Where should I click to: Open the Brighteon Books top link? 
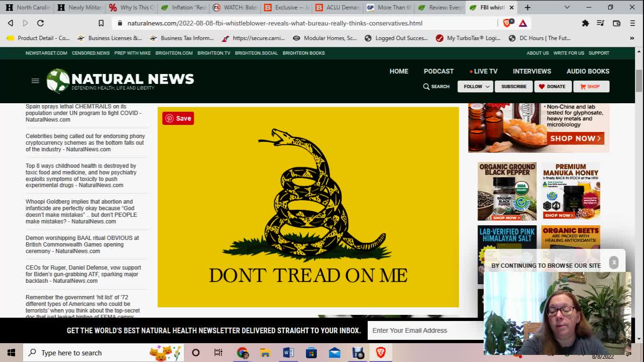[x=304, y=53]
